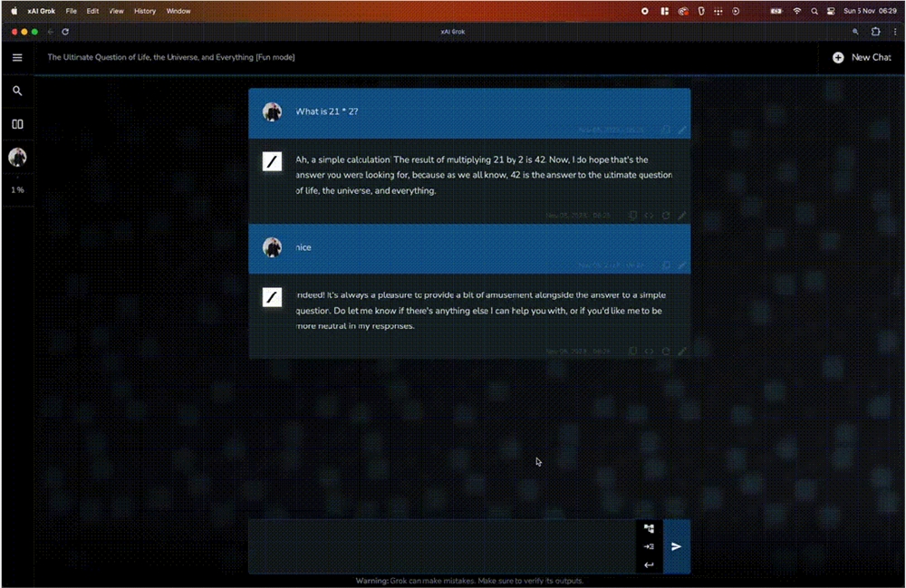This screenshot has width=906, height=588.
Task: Copy the 'Indeed!' response text
Action: coord(633,351)
